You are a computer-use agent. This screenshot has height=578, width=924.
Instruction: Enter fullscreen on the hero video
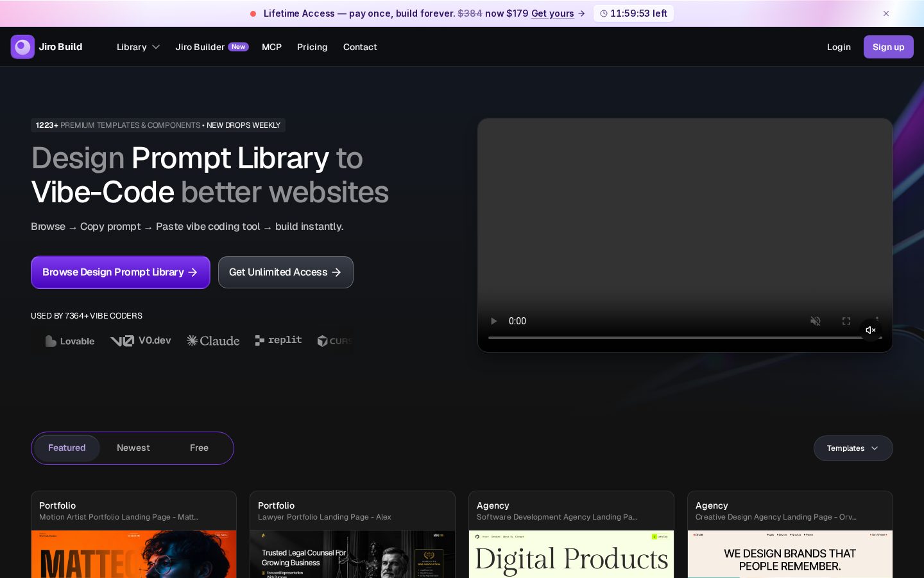(x=846, y=321)
